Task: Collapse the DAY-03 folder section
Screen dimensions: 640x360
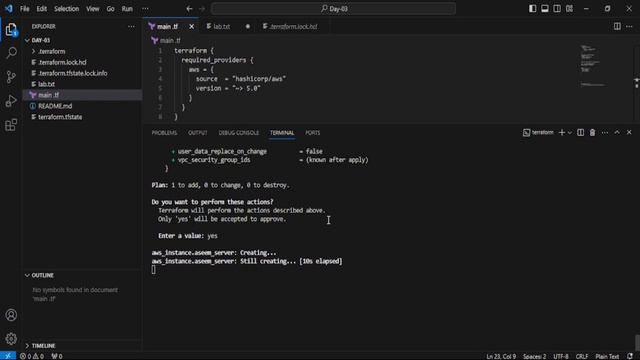Action: [82, 40]
